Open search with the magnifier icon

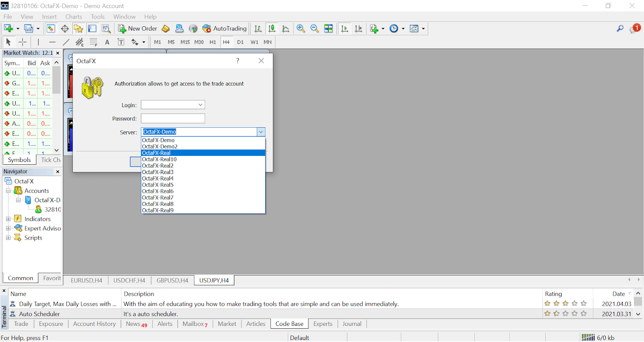click(620, 29)
